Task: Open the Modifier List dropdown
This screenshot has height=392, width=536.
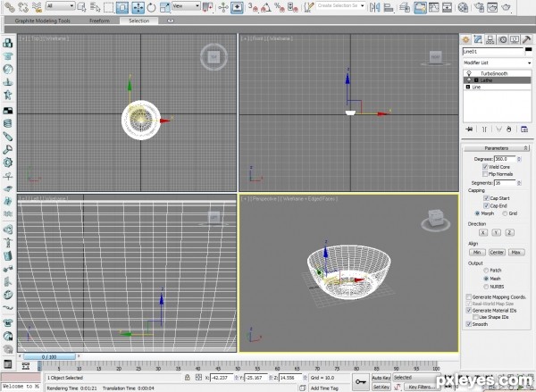Action: (497, 63)
